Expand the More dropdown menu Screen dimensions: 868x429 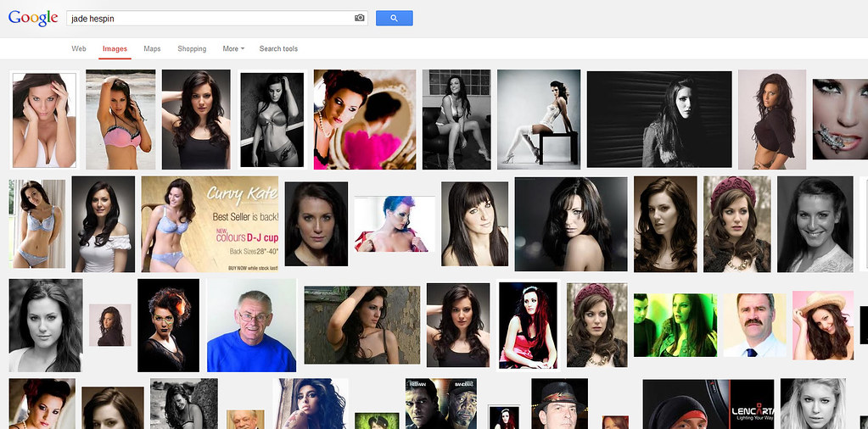pos(233,49)
